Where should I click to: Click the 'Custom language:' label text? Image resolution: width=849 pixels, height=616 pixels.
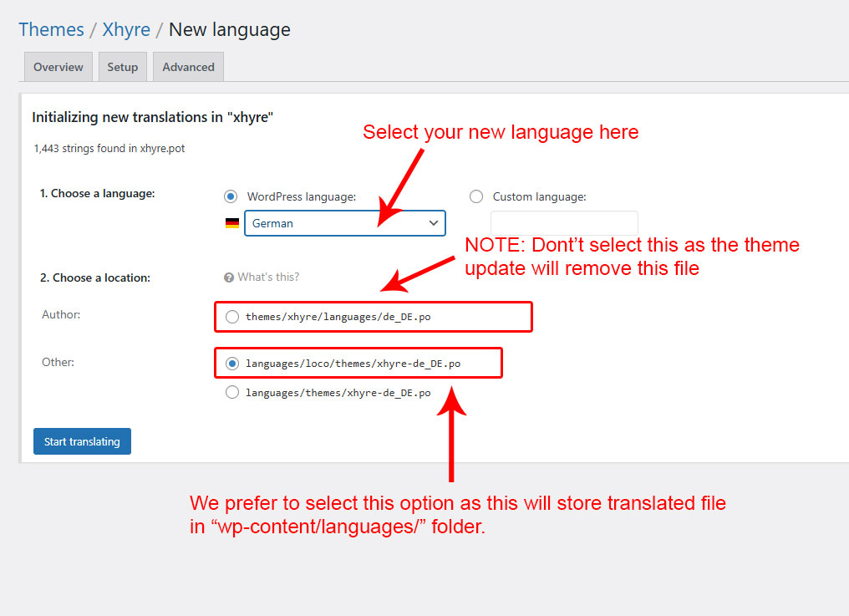tap(540, 196)
